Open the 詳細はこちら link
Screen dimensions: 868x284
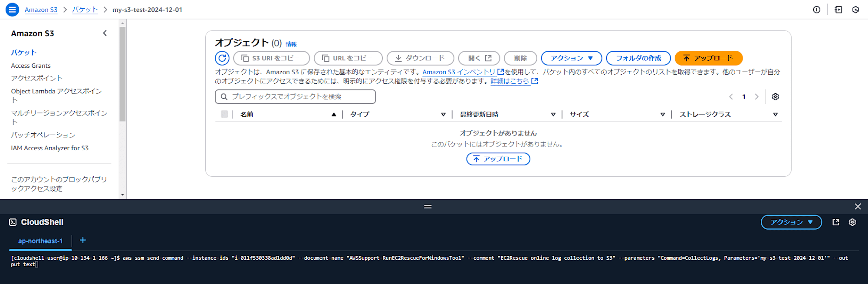point(514,81)
